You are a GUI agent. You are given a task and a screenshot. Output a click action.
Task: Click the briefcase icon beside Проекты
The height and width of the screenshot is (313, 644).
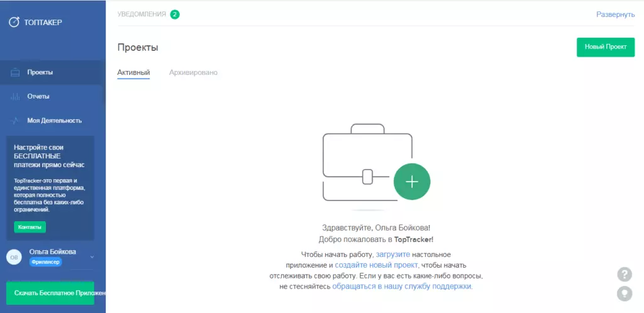click(15, 73)
